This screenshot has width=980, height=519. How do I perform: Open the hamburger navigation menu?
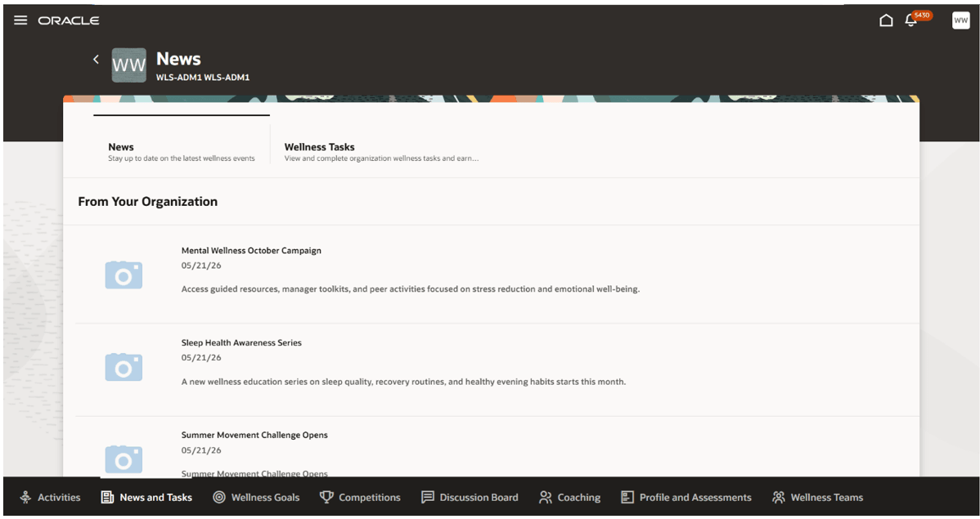click(20, 20)
